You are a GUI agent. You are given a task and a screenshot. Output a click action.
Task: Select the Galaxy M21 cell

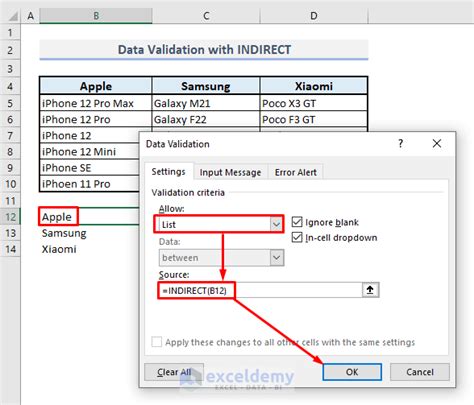coord(206,103)
